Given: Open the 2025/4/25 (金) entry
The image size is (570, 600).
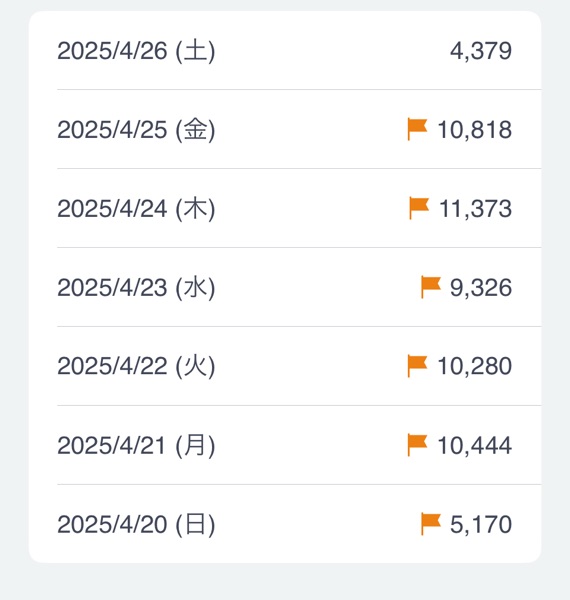Looking at the screenshot, I should coord(285,129).
